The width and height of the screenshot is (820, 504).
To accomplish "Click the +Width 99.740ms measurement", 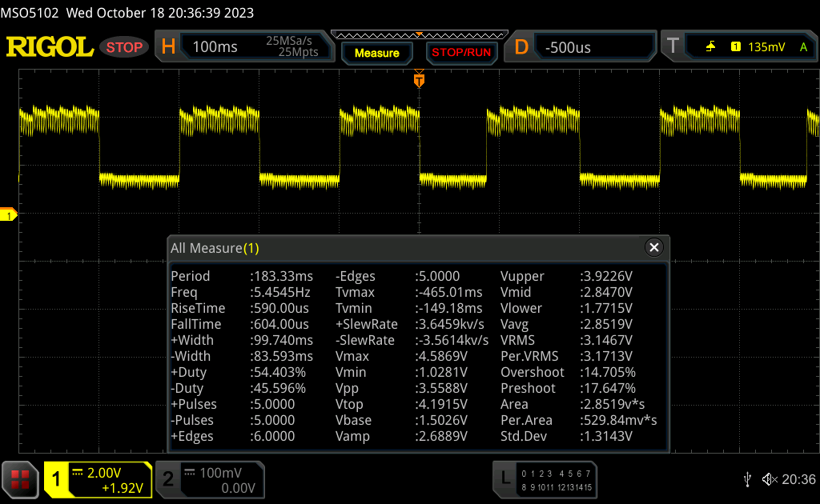I will pyautogui.click(x=242, y=341).
